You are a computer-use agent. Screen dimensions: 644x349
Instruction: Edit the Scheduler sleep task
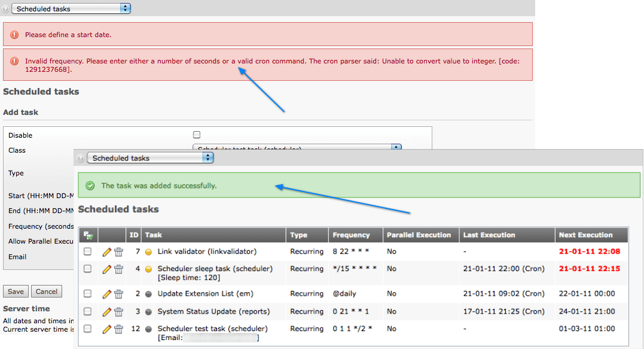coord(107,269)
